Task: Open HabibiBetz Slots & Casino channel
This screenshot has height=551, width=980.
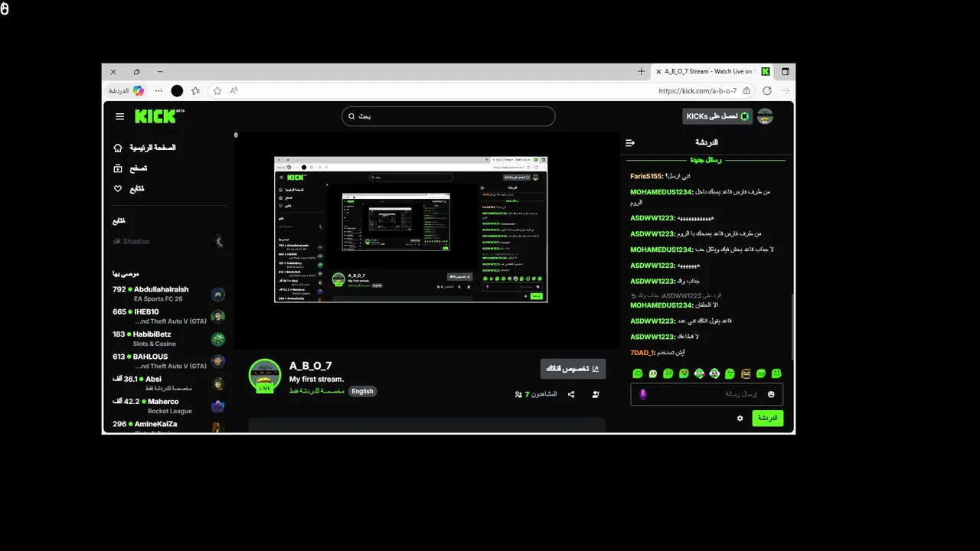Action: coord(168,338)
